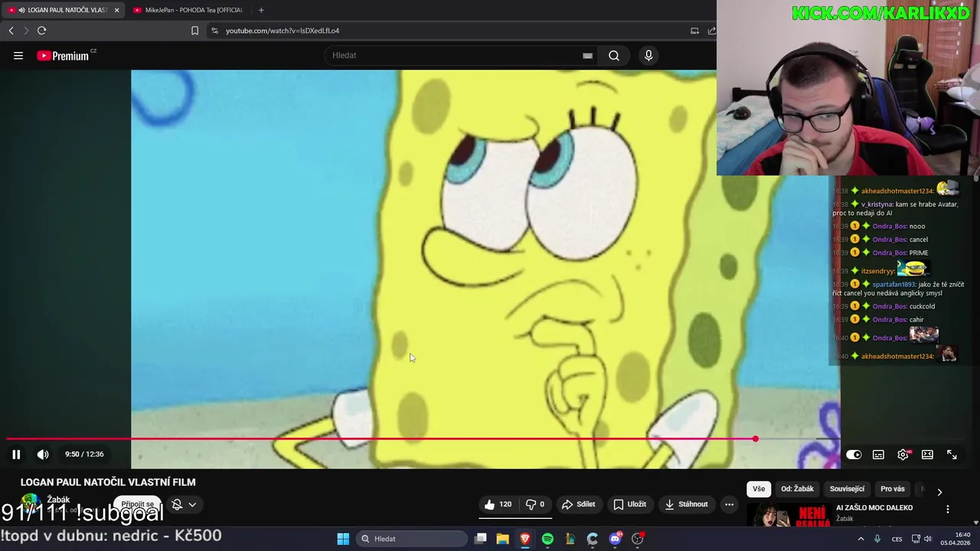Open the Žabák channel name link
This screenshot has height=551, width=980.
point(58,500)
